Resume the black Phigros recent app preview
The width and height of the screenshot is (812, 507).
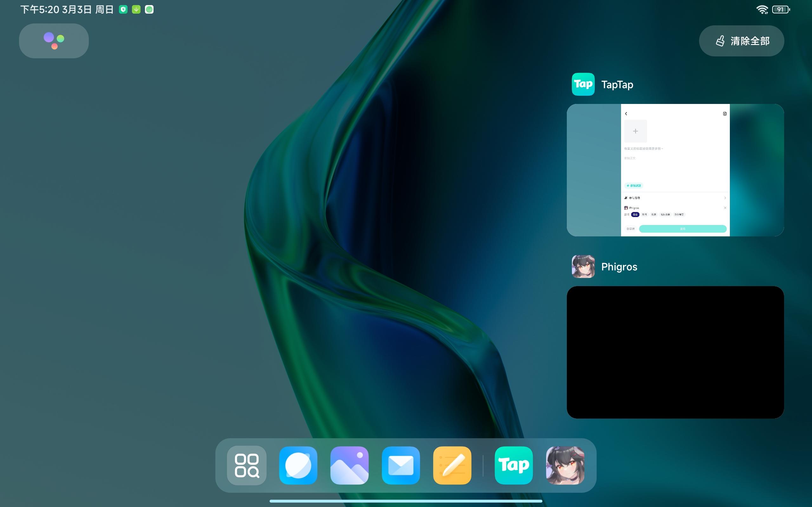[675, 352]
